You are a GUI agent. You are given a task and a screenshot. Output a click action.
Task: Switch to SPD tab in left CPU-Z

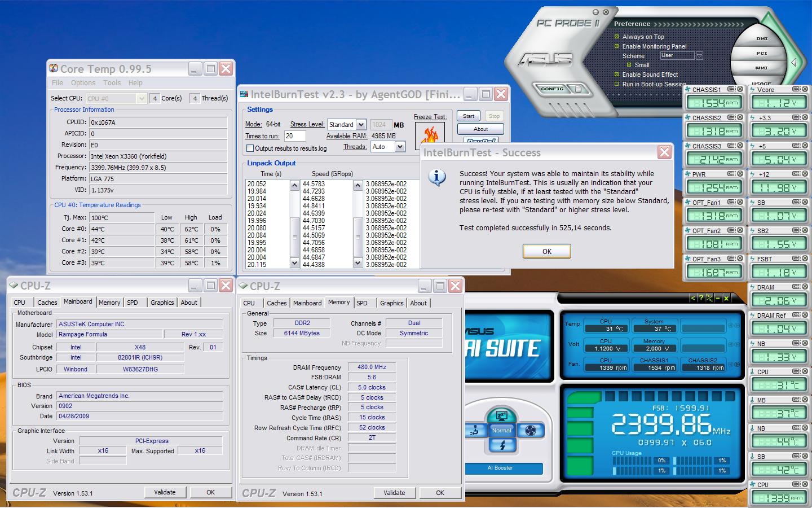coord(133,303)
